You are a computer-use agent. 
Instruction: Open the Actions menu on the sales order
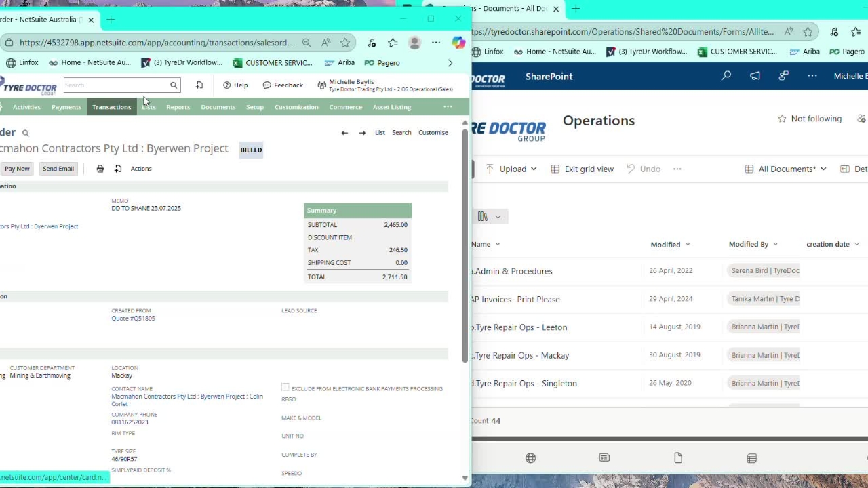coord(141,169)
